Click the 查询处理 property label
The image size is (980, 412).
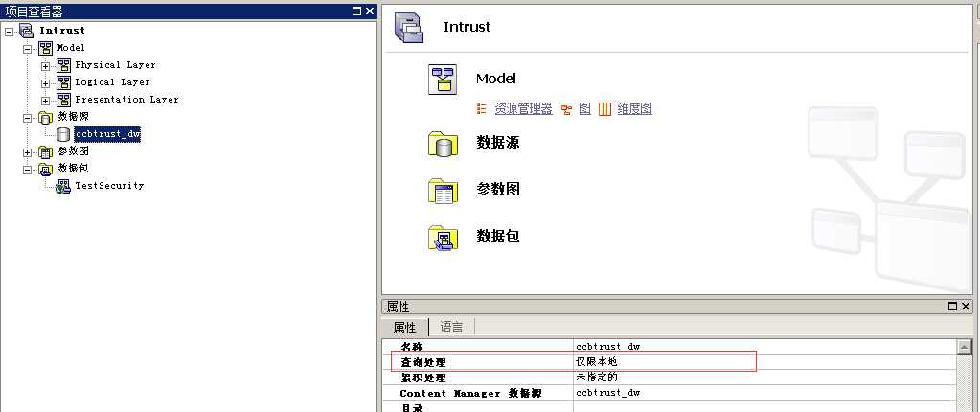click(423, 362)
